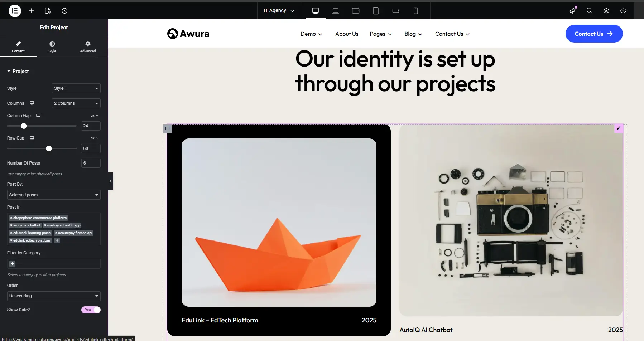Open the Elementor logo menu
The image size is (644, 341).
(15, 11)
